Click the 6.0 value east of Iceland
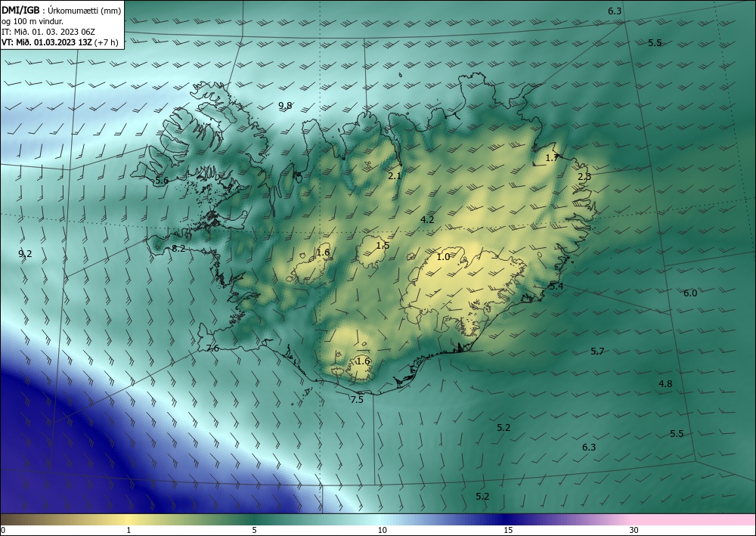Image resolution: width=756 pixels, height=536 pixels. (x=690, y=293)
